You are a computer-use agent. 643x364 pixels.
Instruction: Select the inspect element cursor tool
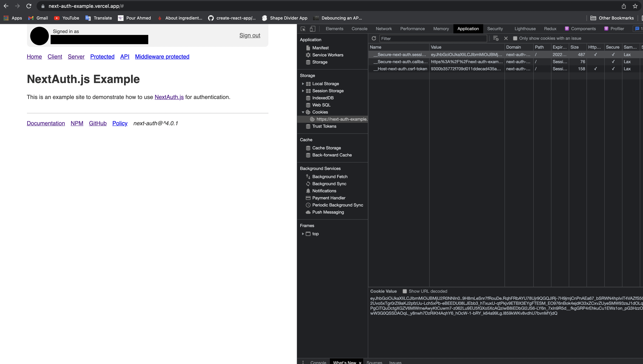click(303, 29)
